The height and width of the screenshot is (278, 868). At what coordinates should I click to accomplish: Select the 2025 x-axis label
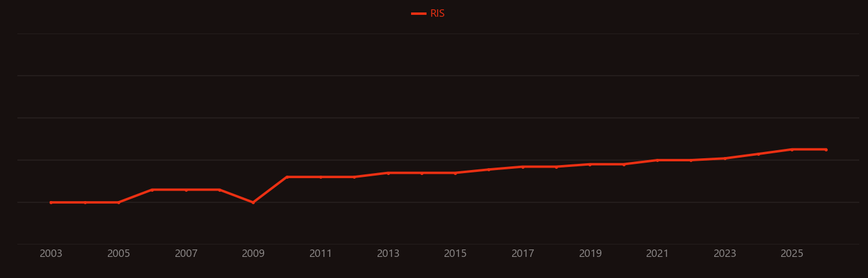pyautogui.click(x=792, y=254)
